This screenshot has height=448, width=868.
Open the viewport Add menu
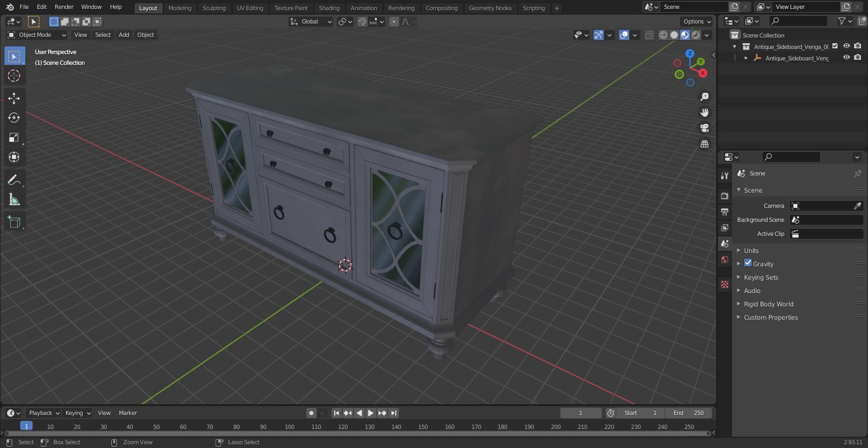[124, 35]
